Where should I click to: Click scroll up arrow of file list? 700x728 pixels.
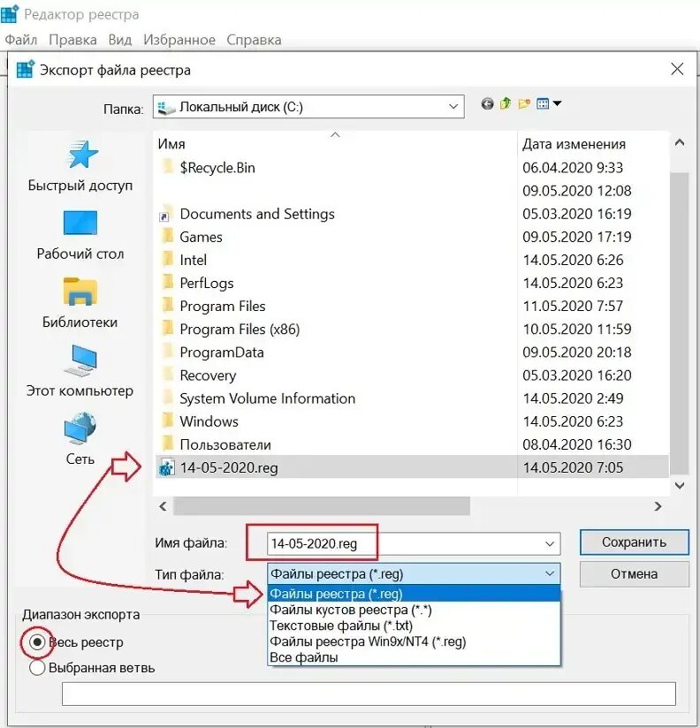click(680, 143)
